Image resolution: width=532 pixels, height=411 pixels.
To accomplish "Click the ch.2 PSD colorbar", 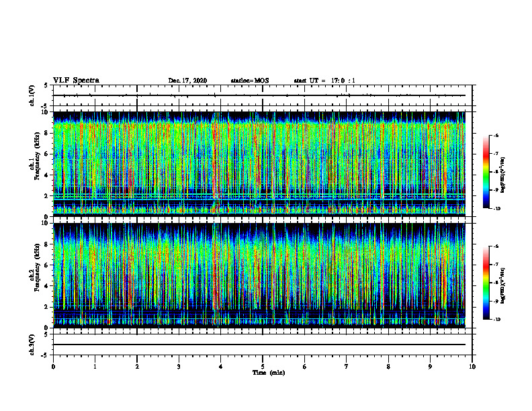I will click(486, 283).
